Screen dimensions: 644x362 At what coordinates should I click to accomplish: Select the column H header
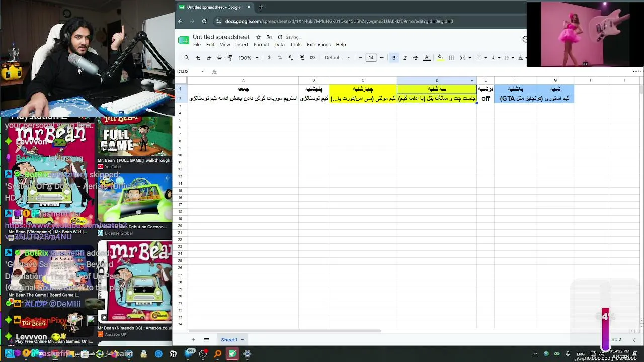pos(591,80)
